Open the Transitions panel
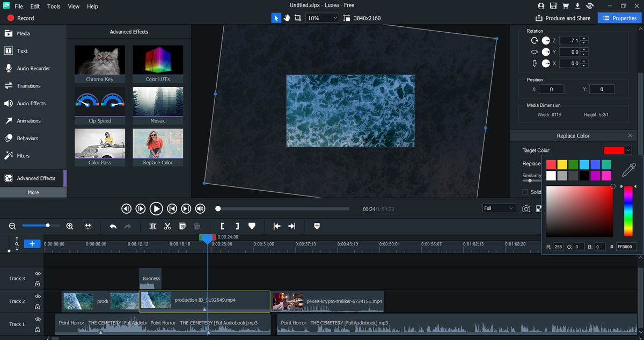Screen dimensions: 644x340 (x=25, y=85)
